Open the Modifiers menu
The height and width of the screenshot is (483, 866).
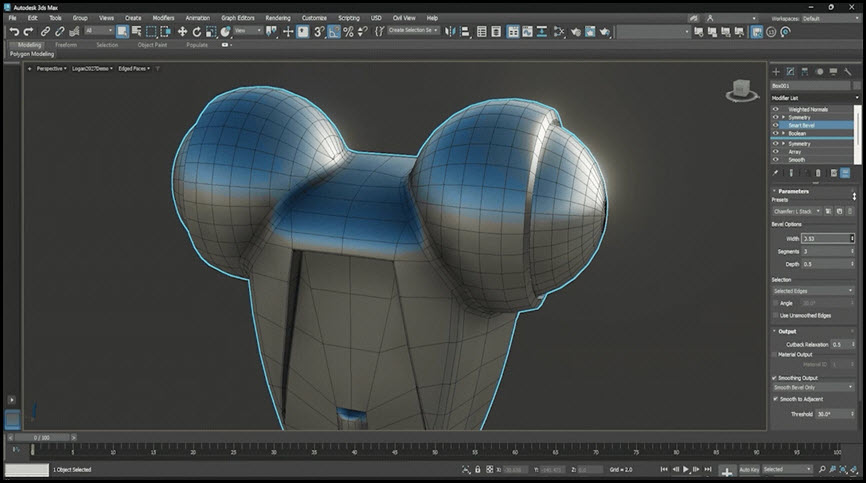(x=163, y=18)
